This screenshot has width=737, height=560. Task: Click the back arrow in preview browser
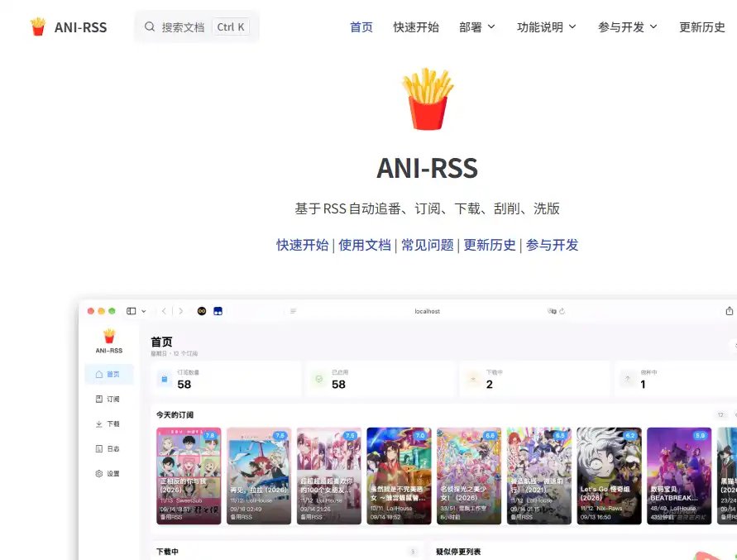coord(164,311)
